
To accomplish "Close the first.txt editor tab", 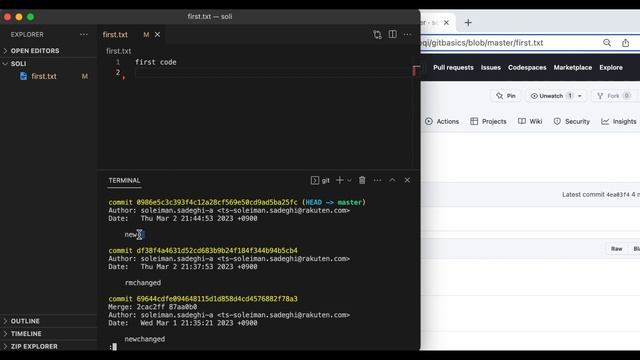I will [157, 35].
